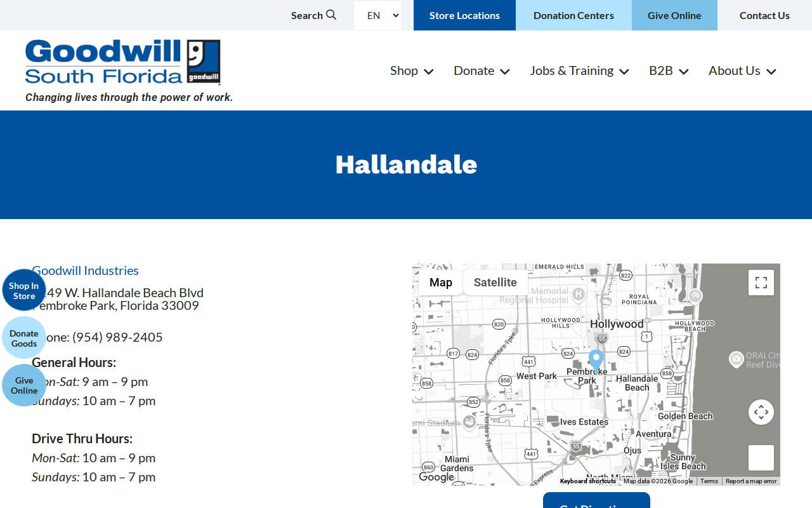This screenshot has height=508, width=812.
Task: Click the marker near Hollywood Beach
Action: tap(695, 296)
